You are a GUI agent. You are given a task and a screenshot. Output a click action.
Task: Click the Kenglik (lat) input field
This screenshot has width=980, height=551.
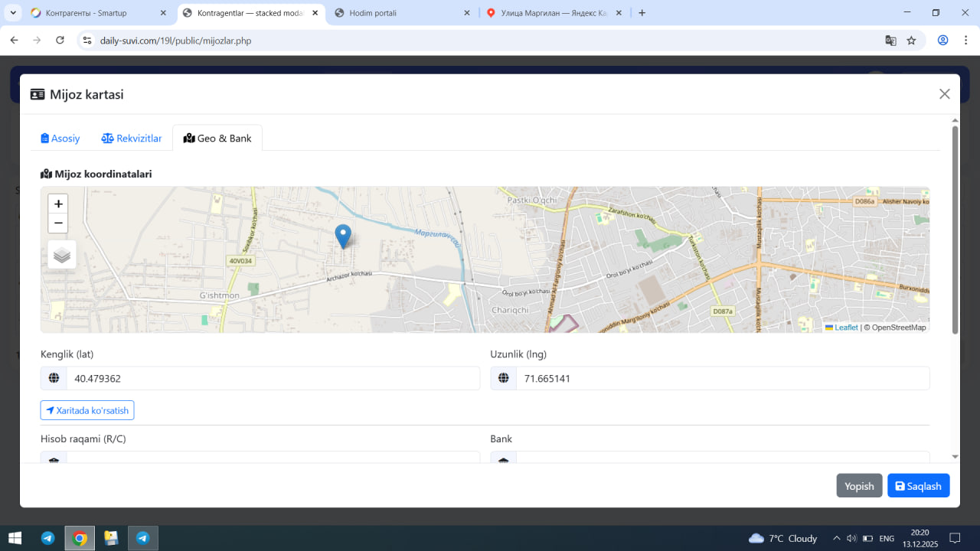coord(273,378)
